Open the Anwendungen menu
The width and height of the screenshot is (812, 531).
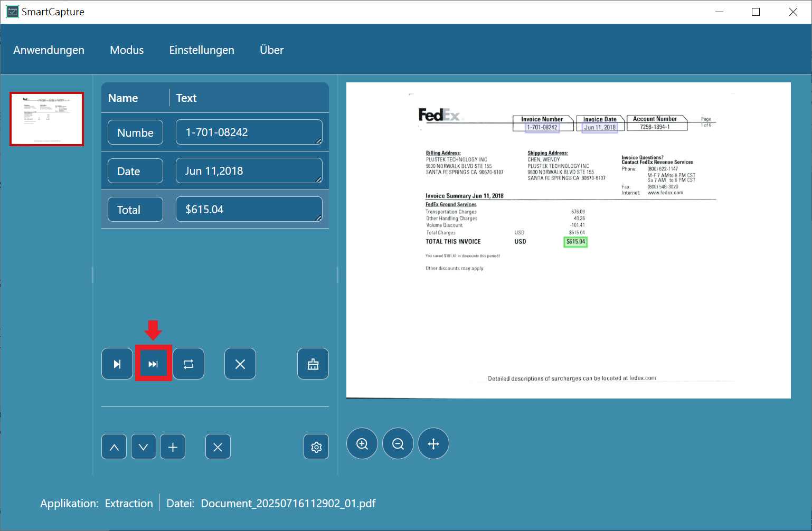click(49, 50)
